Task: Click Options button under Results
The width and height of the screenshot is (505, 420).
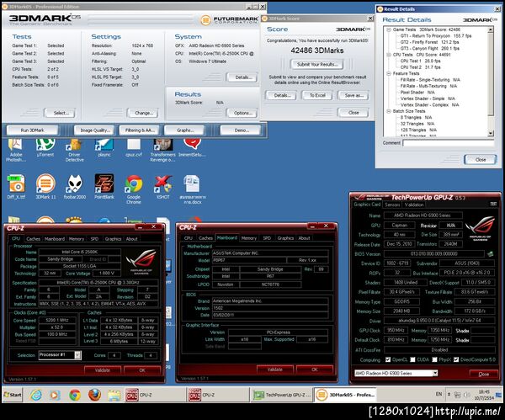Action: click(x=242, y=113)
